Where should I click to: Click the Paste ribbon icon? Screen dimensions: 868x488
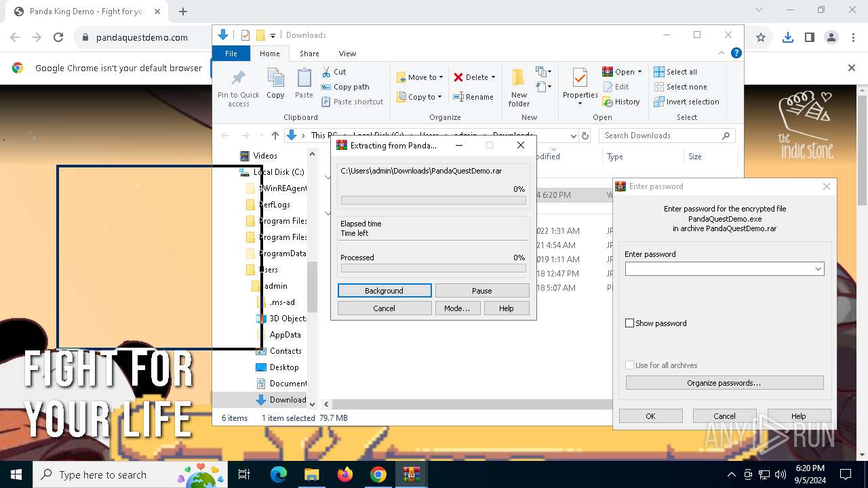(x=304, y=78)
